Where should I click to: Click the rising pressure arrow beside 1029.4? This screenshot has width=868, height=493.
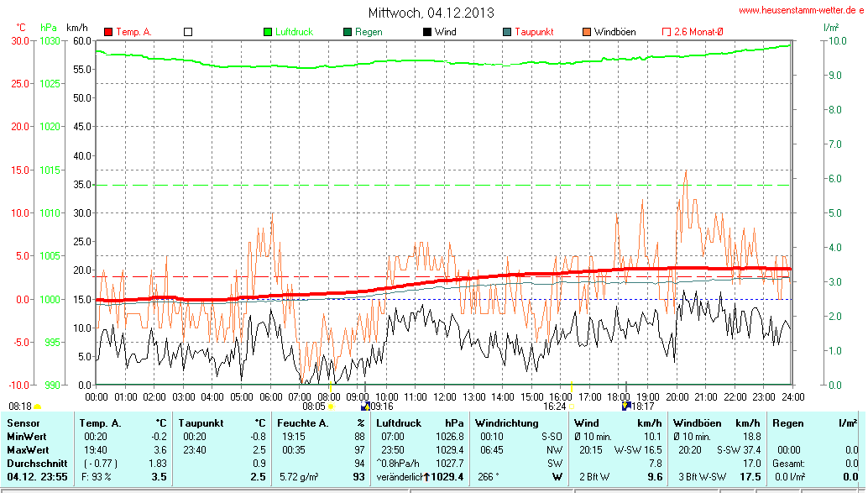pos(426,477)
